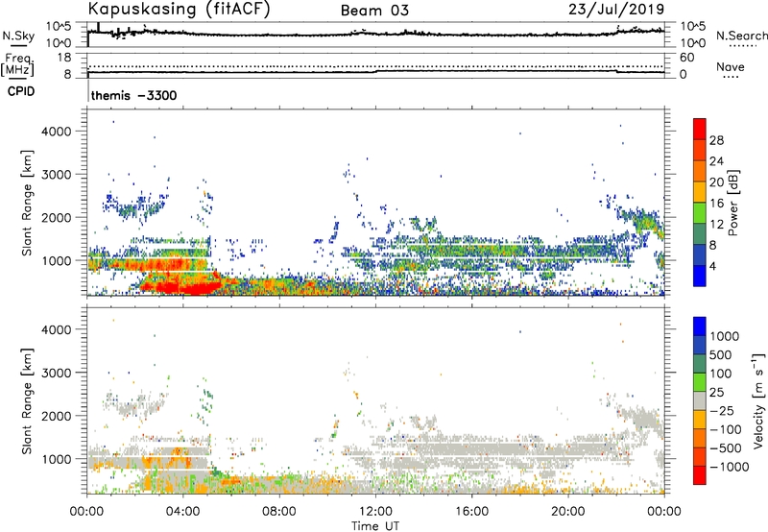Click the "Nave" legend label
This screenshot has height=532, width=768.
(x=731, y=66)
